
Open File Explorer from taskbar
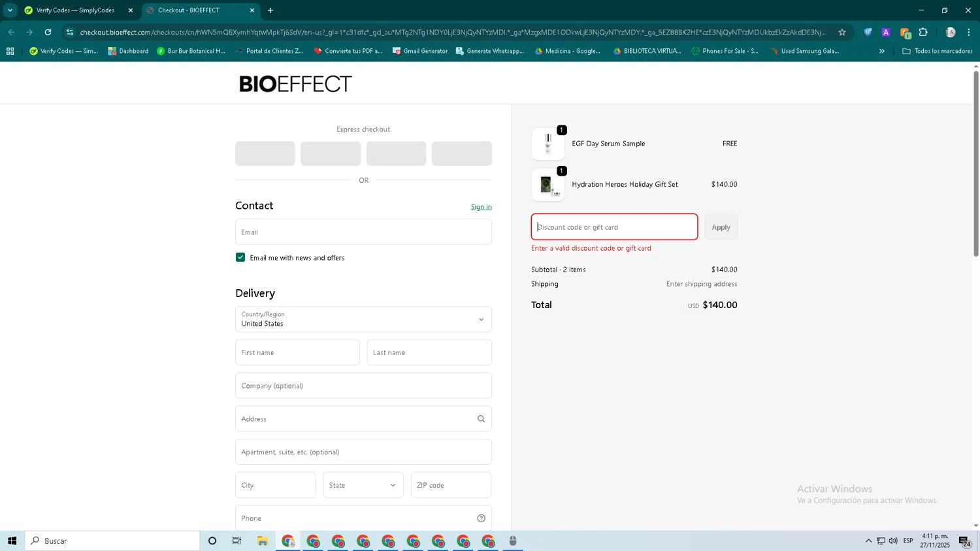tap(263, 541)
